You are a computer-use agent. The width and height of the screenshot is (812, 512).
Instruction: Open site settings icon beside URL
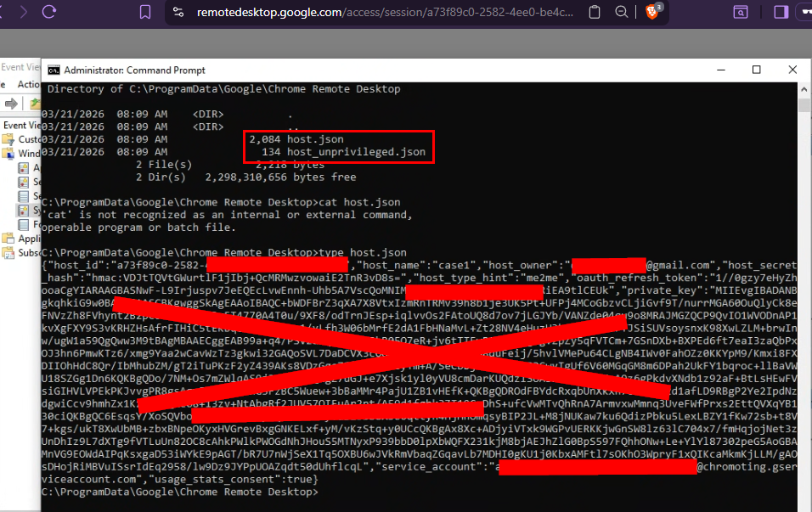[178, 12]
